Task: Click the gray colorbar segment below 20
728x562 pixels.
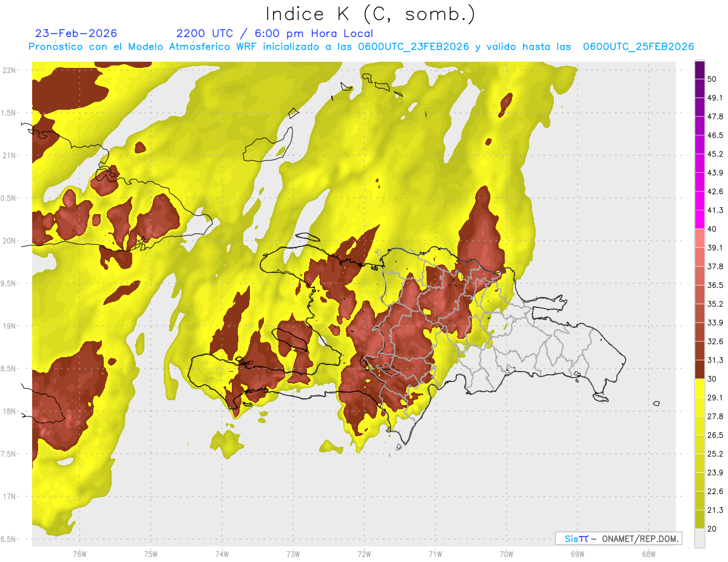Action: pos(699,538)
